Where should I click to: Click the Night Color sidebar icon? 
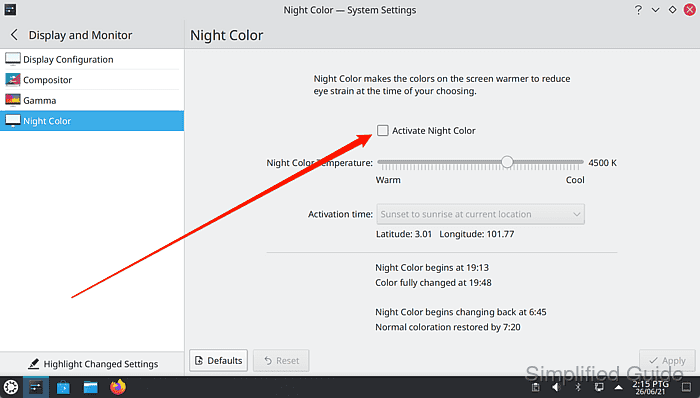coord(12,120)
